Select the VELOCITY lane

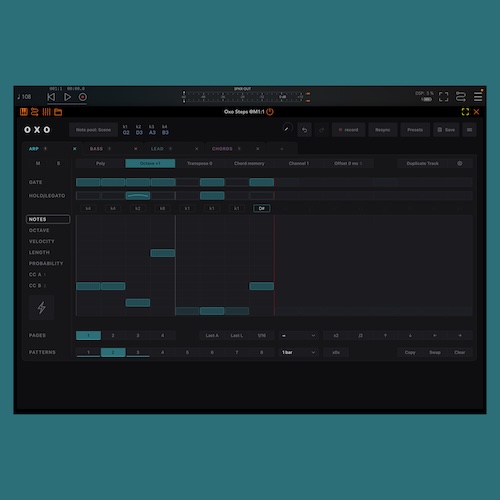point(42,241)
